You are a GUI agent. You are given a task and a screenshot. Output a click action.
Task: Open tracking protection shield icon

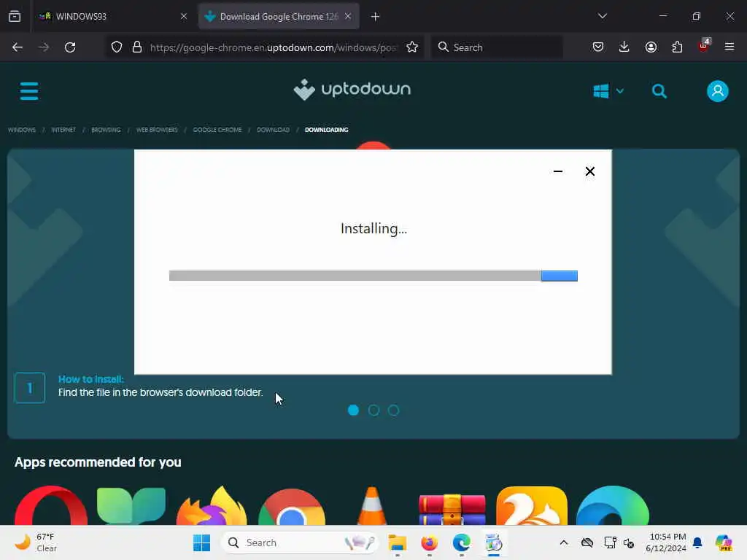pos(117,47)
